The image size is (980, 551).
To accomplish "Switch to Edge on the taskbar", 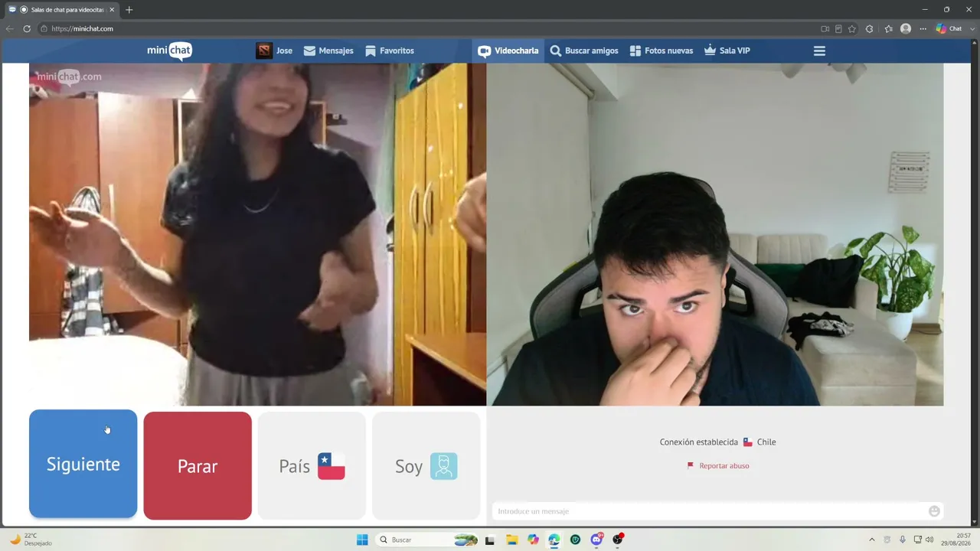I will (x=554, y=540).
